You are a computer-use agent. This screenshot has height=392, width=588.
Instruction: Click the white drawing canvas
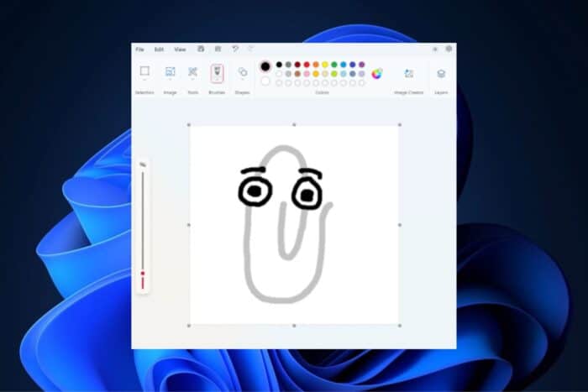(x=294, y=225)
